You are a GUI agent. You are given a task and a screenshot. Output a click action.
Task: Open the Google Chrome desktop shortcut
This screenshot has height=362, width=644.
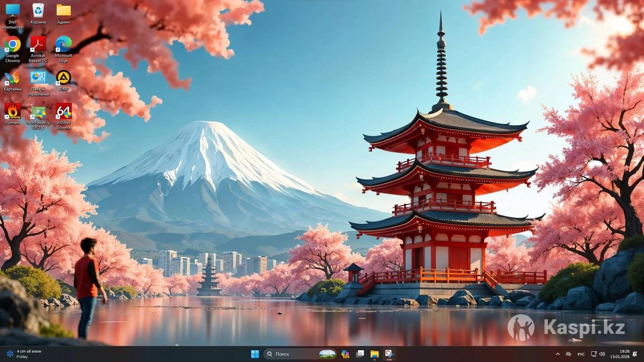click(x=12, y=45)
